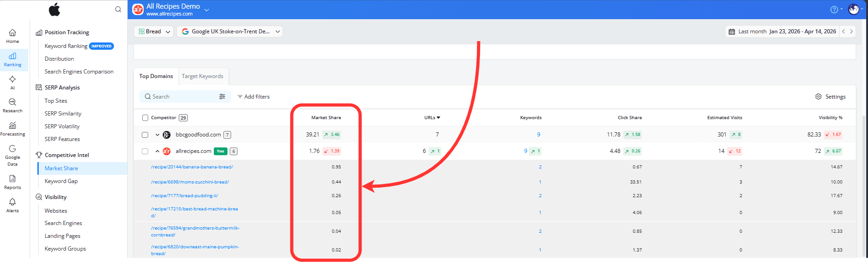Viewport: 868px width, 262px height.
Task: Open Keyword Gap menu item
Action: click(x=61, y=181)
